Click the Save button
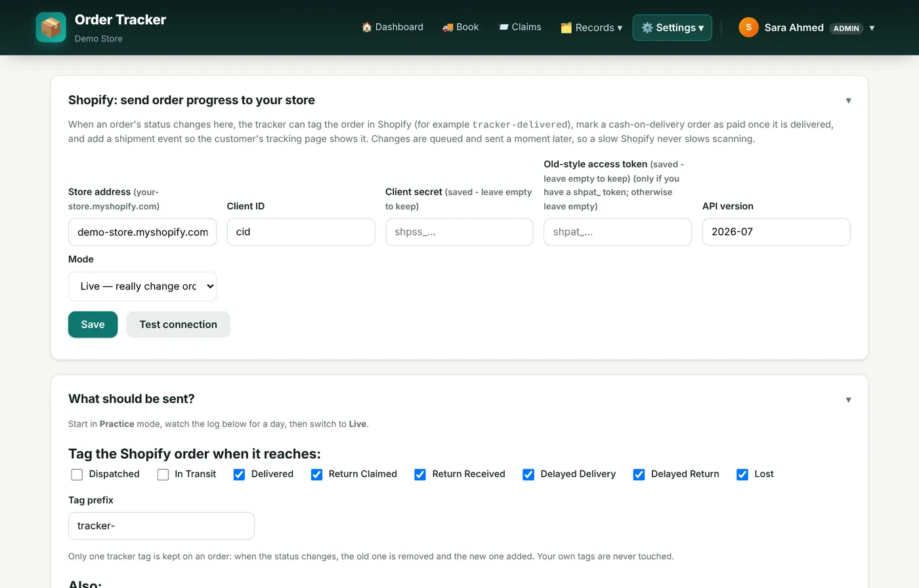This screenshot has width=919, height=588. pos(93,324)
